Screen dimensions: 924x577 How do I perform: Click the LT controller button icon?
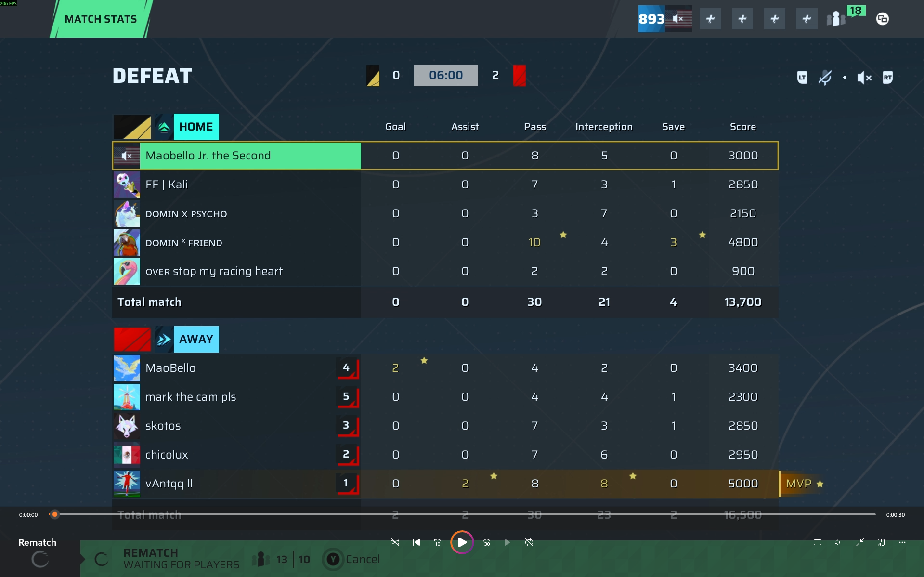click(802, 78)
